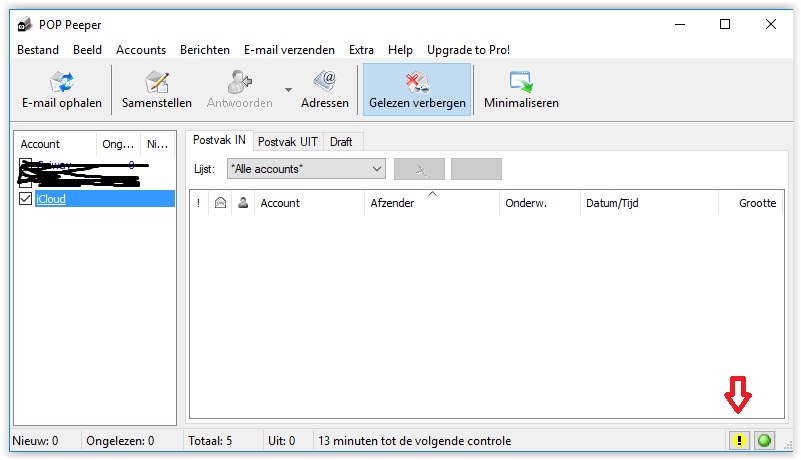This screenshot has width=801, height=460.
Task: Open the Lijst *Alle accounts* dropdown
Action: pos(307,169)
